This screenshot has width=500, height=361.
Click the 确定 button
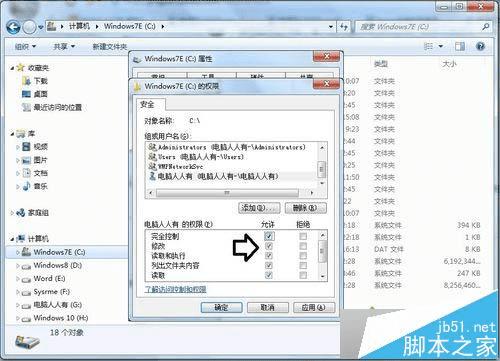221,307
